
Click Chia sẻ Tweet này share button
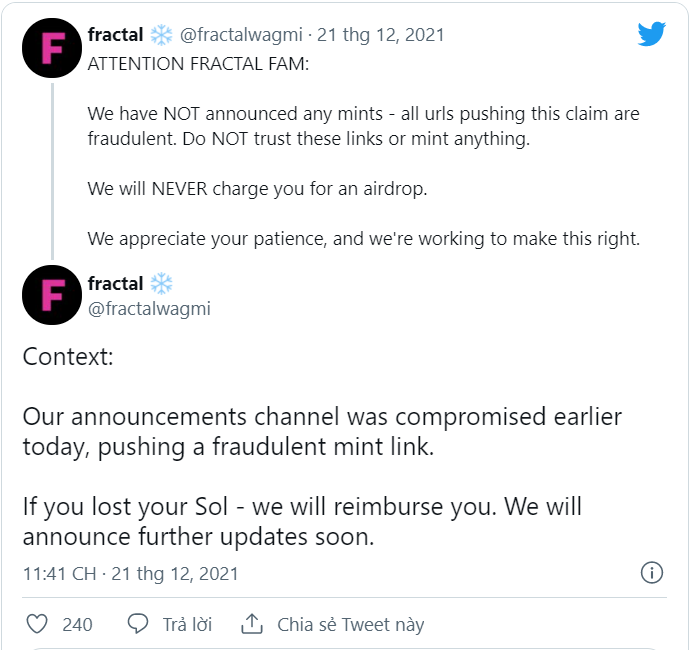350,625
